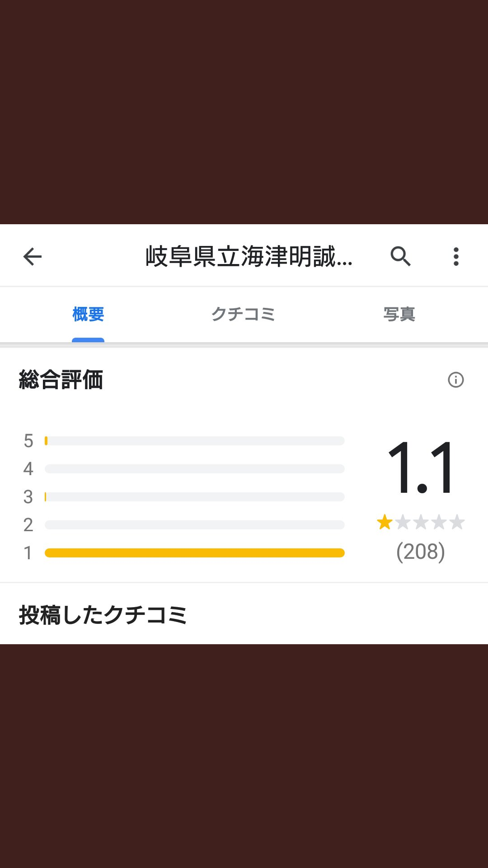Tap the 投稿したクチコミ heading
The width and height of the screenshot is (488, 868).
point(103,615)
